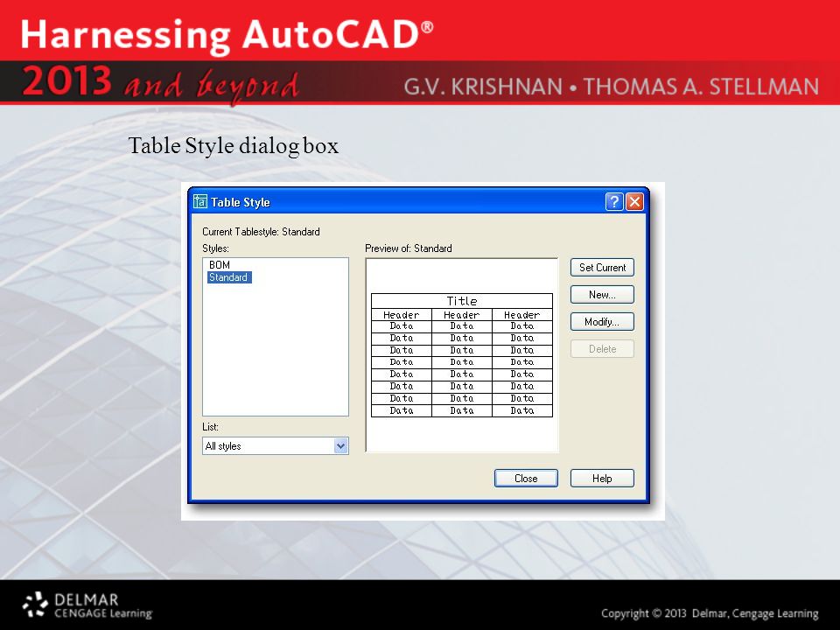
Task: Click the question mark help icon
Action: (614, 202)
